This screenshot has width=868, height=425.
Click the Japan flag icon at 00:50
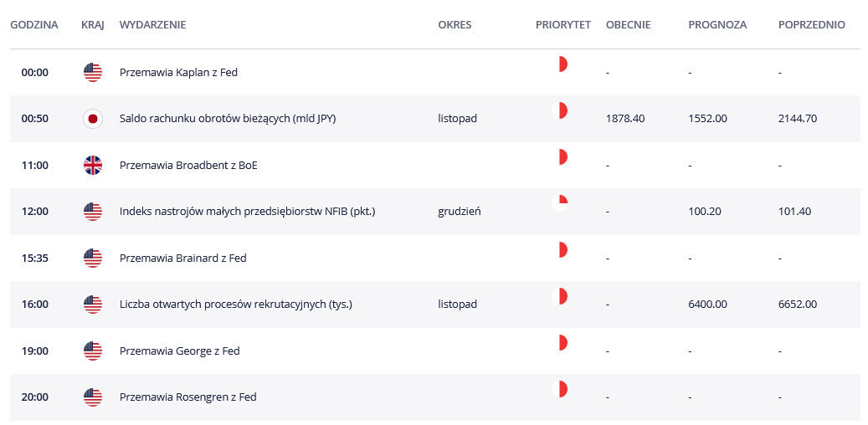[93, 119]
